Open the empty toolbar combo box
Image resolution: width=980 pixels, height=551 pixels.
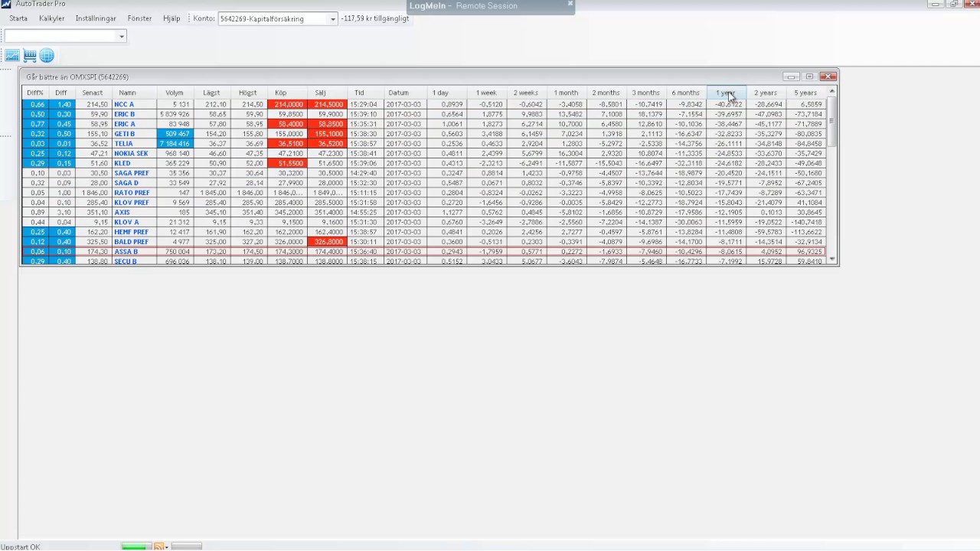pyautogui.click(x=64, y=36)
